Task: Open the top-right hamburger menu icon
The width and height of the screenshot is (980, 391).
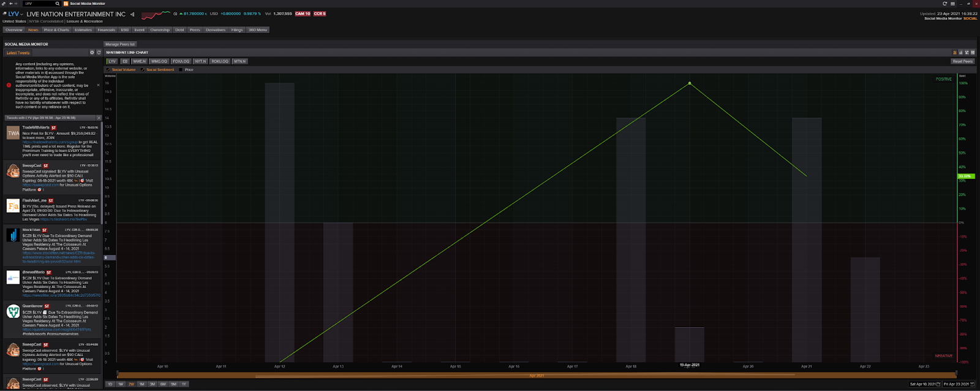Action: [x=952, y=4]
